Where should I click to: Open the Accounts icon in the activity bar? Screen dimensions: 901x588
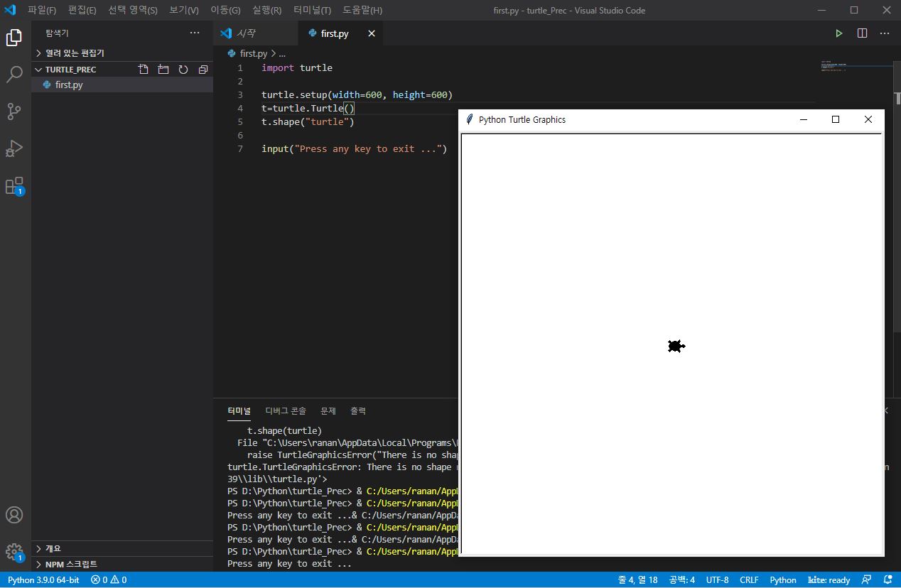click(14, 515)
